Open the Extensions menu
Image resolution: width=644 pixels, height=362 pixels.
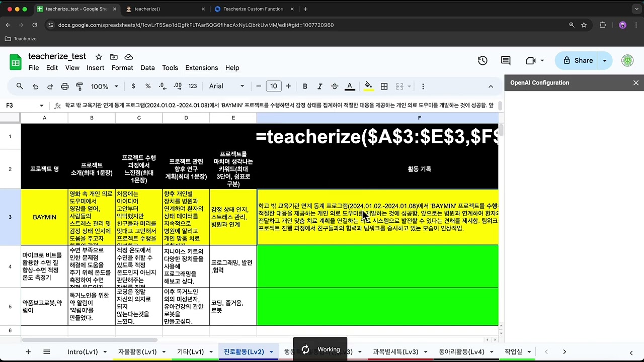[x=201, y=68]
